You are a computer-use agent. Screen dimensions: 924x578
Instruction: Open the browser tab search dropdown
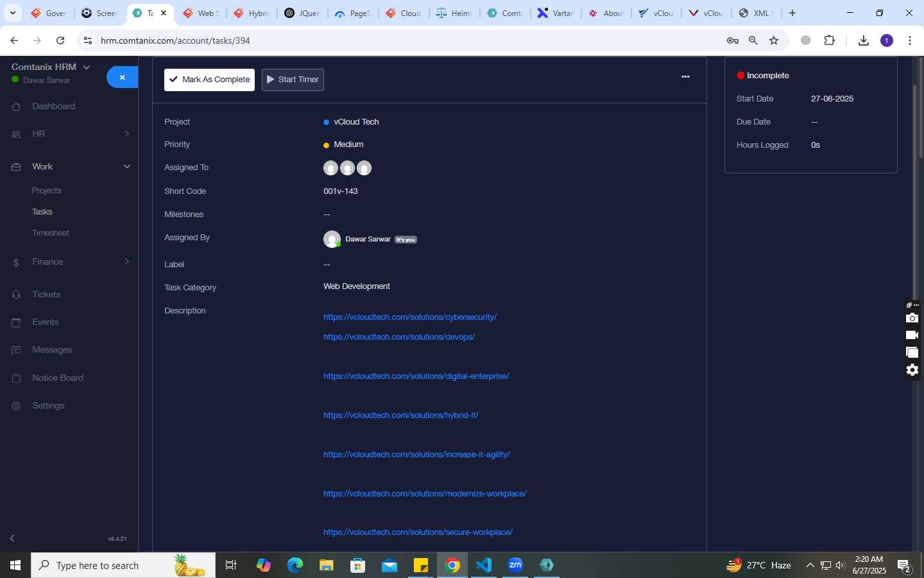12,13
